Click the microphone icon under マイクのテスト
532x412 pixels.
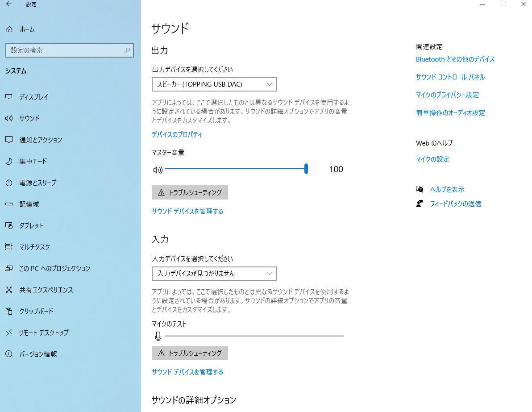tap(158, 336)
